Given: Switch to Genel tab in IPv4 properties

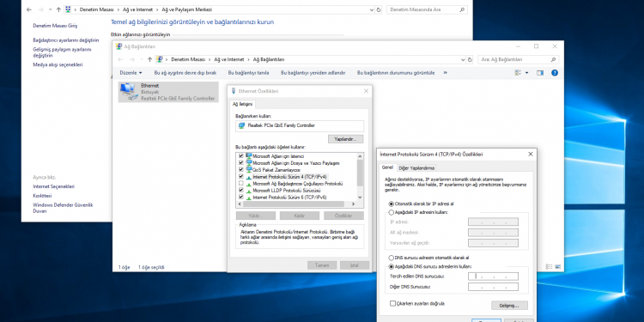Looking at the screenshot, I should click(387, 167).
